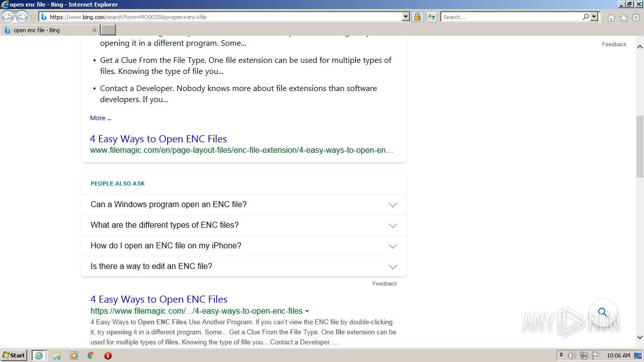
Task: Open Chrome taskbar icon
Action: click(91, 355)
